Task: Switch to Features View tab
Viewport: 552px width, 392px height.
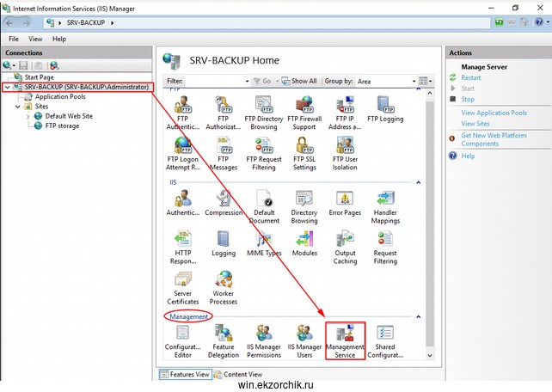Action: coord(185,374)
